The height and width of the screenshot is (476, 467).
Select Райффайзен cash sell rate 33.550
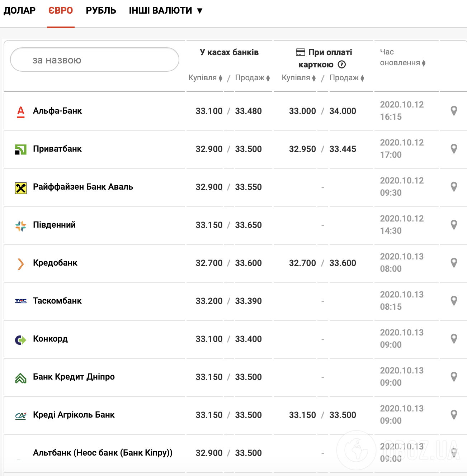coord(248,187)
